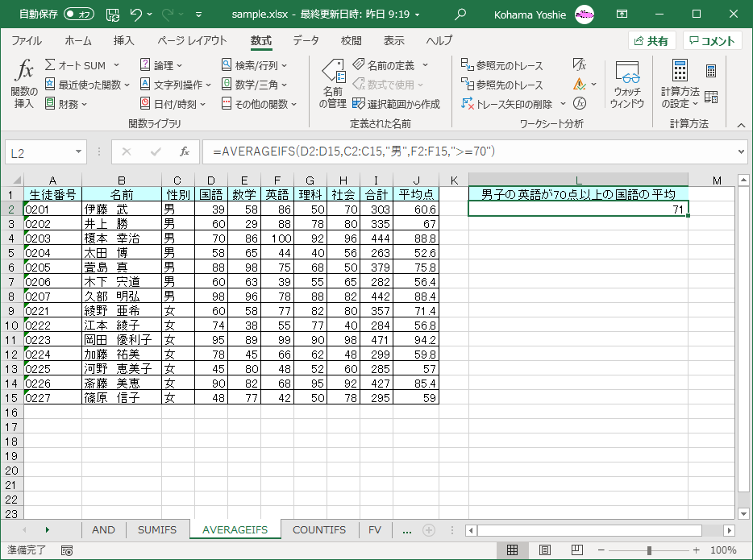Click the Save icon in title bar
This screenshot has height=560, width=753.
point(113,15)
